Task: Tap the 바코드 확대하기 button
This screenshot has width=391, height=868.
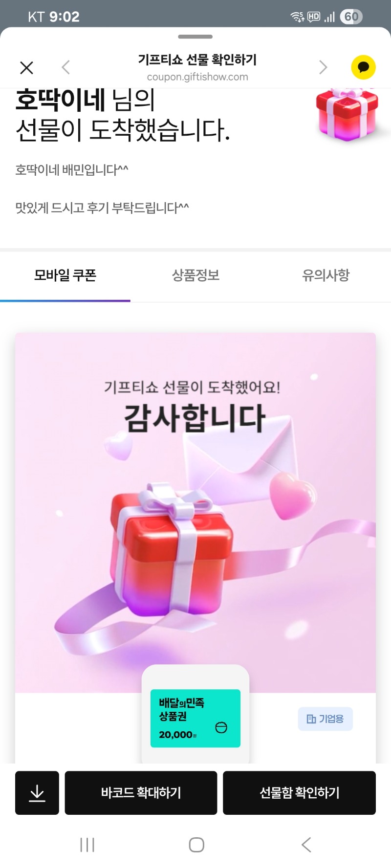Action: pyautogui.click(x=141, y=793)
